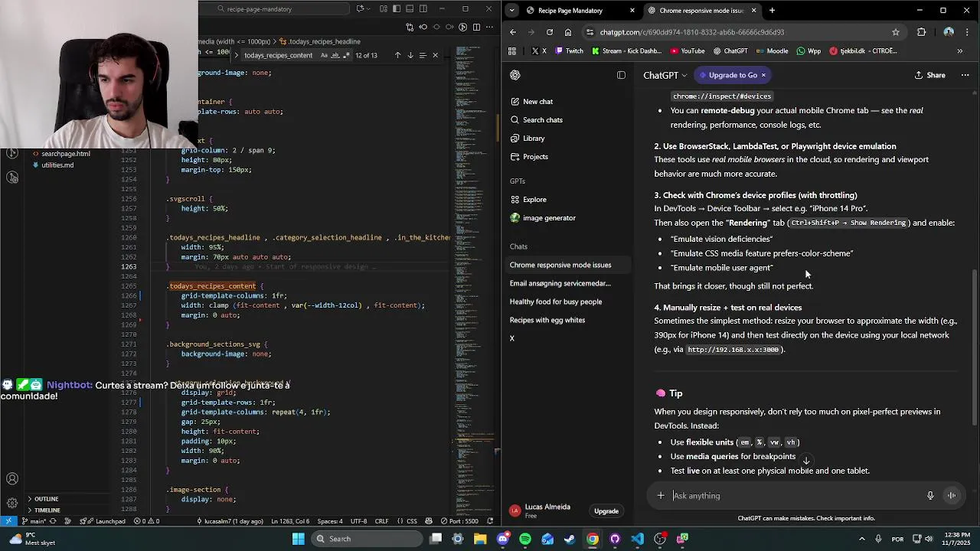
Task: Open Chrome tab search dropdown
Action: pyautogui.click(x=511, y=11)
